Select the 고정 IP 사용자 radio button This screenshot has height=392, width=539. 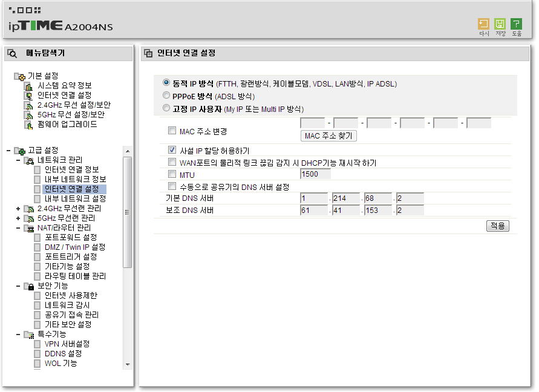(x=166, y=108)
